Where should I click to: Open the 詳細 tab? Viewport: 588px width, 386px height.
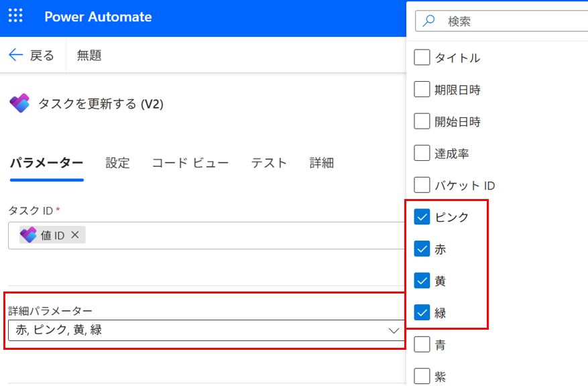pyautogui.click(x=321, y=163)
